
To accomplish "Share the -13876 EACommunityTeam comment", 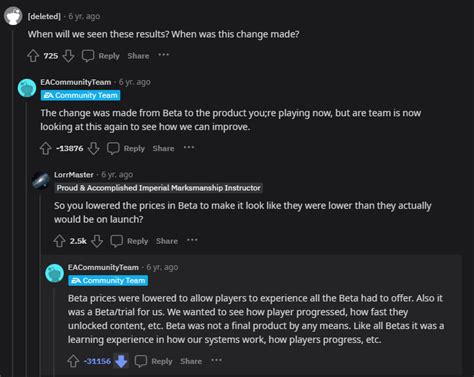I will tap(163, 148).
